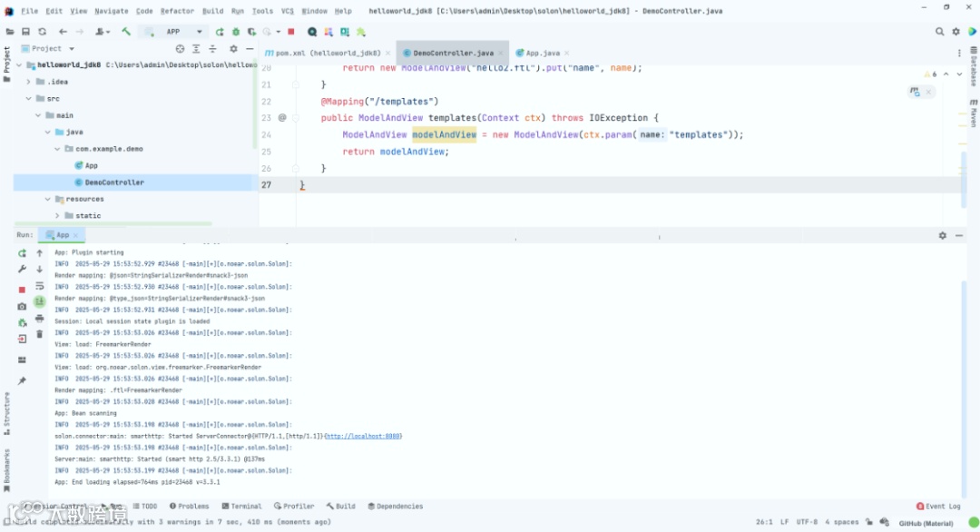The width and height of the screenshot is (980, 532).
Task: Click the Rerun APP icon in main toolbar
Action: point(220,32)
